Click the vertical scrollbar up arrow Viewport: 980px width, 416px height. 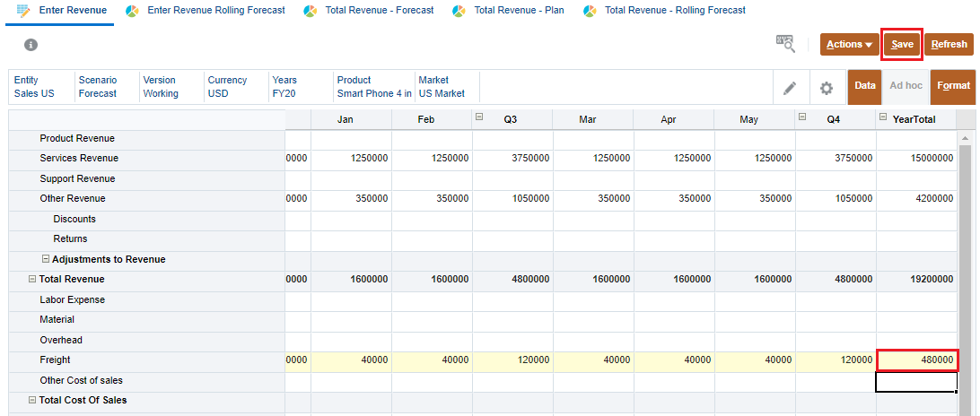[x=966, y=138]
